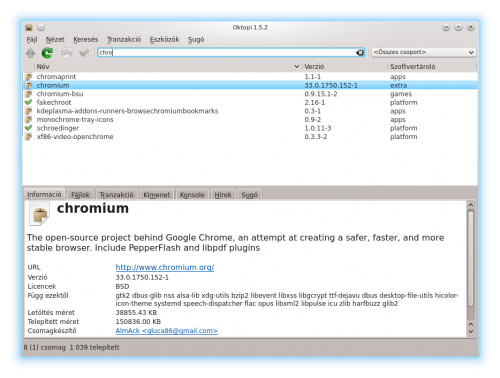Click the rollback transaction toolbar icon
This screenshot has height=378, width=500.
coord(67,53)
